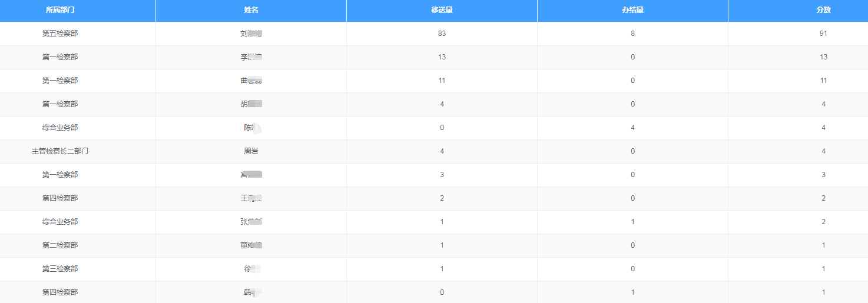Click the 姓名 column header
This screenshot has width=868, height=303.
(x=251, y=10)
